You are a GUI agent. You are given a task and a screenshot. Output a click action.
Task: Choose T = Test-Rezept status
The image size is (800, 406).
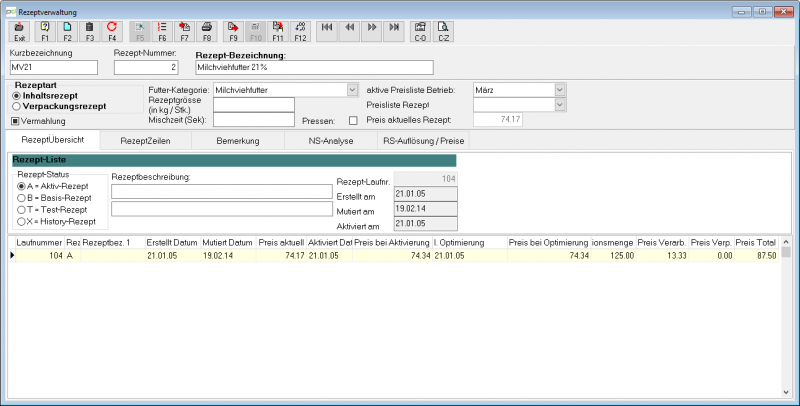click(21, 210)
